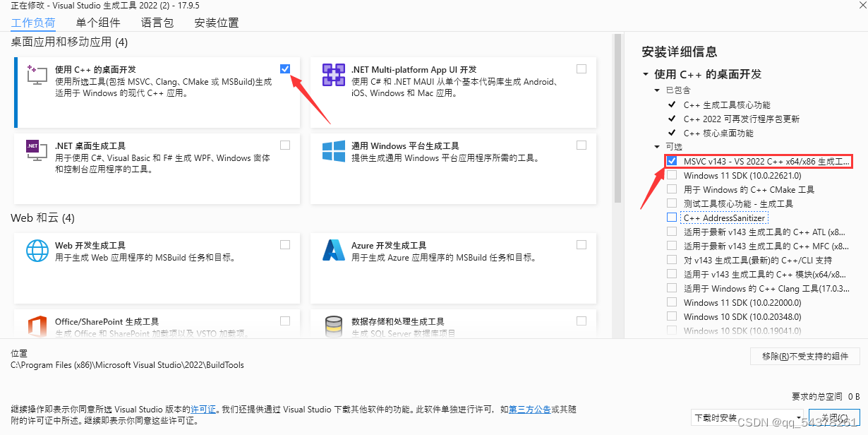Image resolution: width=868 pixels, height=435 pixels.
Task: Click the 安装详细信息 panel heading
Action: [x=679, y=52]
